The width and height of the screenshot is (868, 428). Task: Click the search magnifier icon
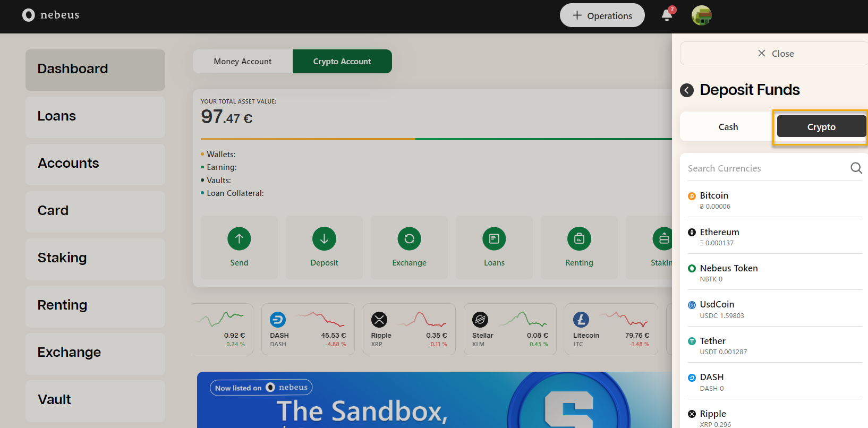pyautogui.click(x=856, y=168)
